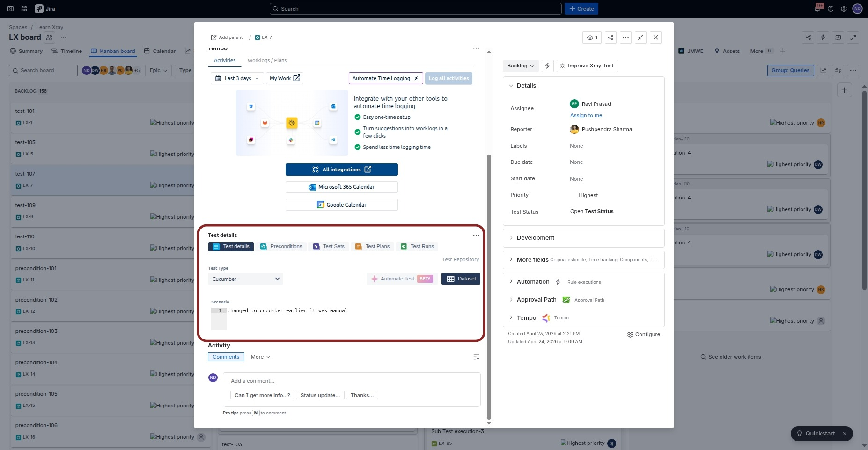Viewport: 868px width, 450px height.
Task: Open the Jira home logo
Action: point(45,9)
